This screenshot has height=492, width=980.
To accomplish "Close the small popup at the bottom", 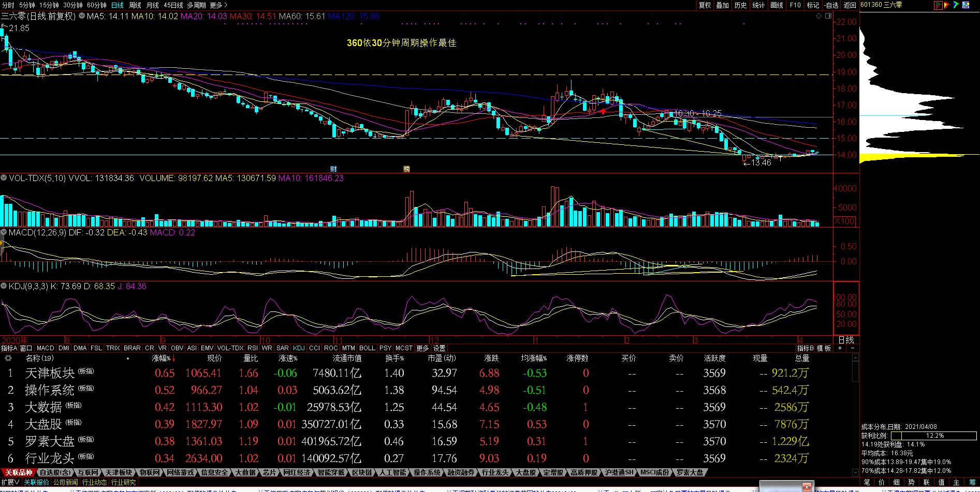I will click(x=806, y=487).
